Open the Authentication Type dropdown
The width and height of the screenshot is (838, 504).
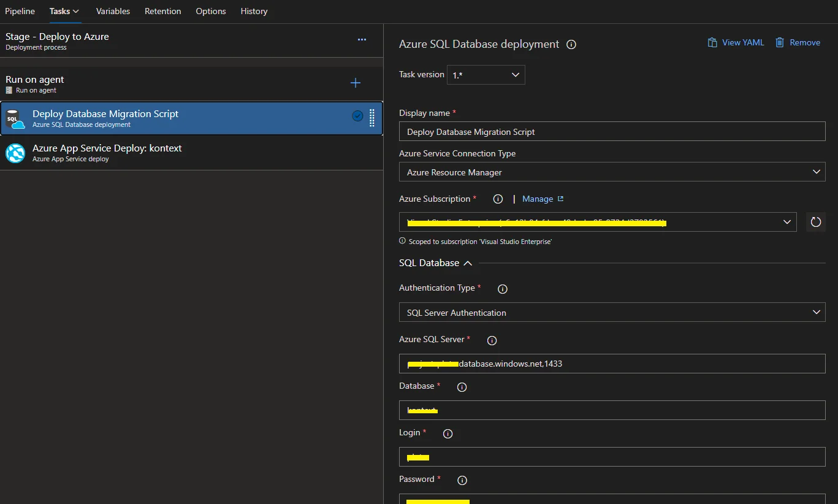tap(612, 313)
